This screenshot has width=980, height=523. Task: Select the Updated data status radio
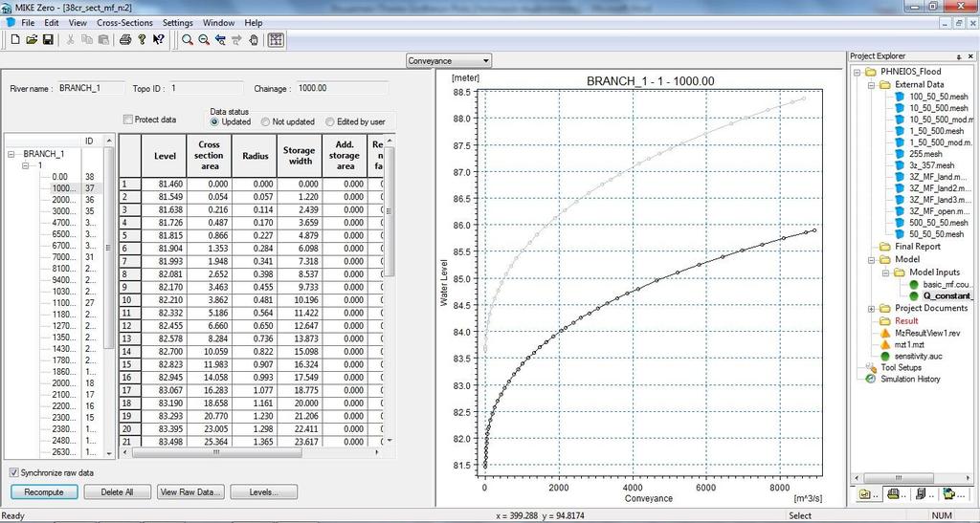tap(215, 121)
